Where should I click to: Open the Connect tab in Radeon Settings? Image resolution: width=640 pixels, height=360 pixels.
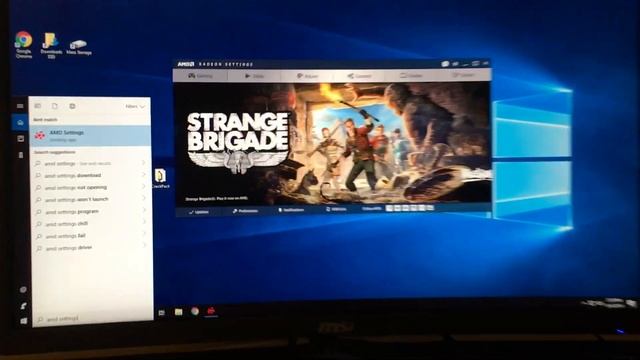coord(360,76)
